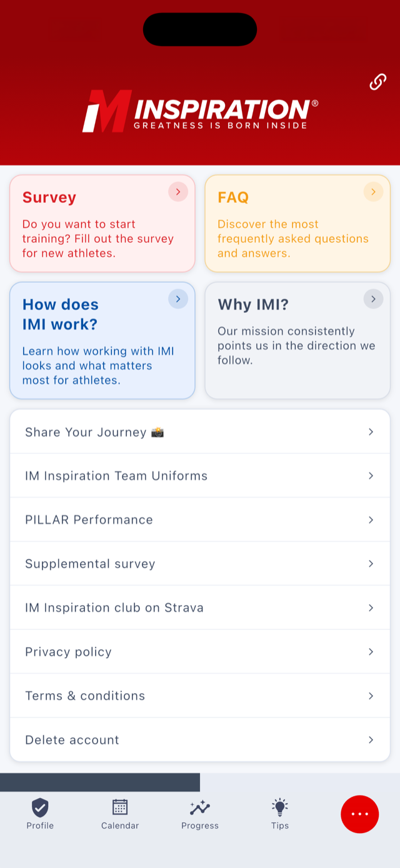The width and height of the screenshot is (400, 868).
Task: Open the Profile shield icon tab
Action: pos(40,807)
